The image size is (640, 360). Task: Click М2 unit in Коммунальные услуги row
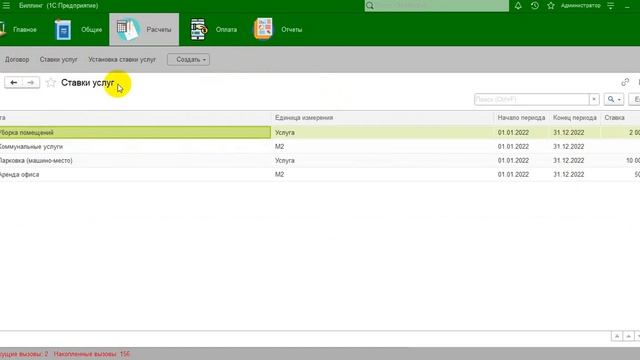279,147
